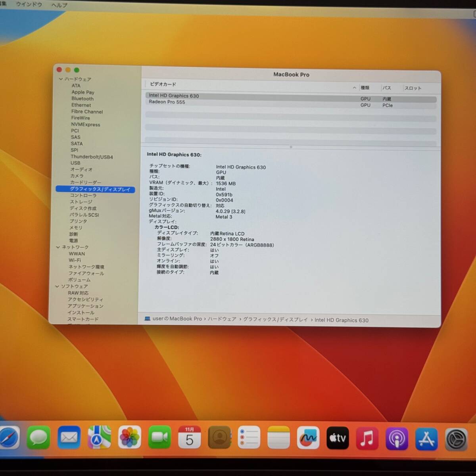Screen dimensions: 476x476
Task: Open Maps app in Dock
Action: [99, 438]
